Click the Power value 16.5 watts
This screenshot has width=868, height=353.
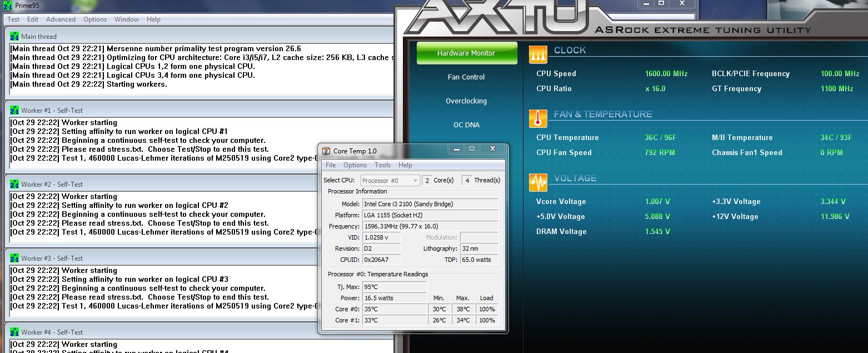pyautogui.click(x=395, y=298)
